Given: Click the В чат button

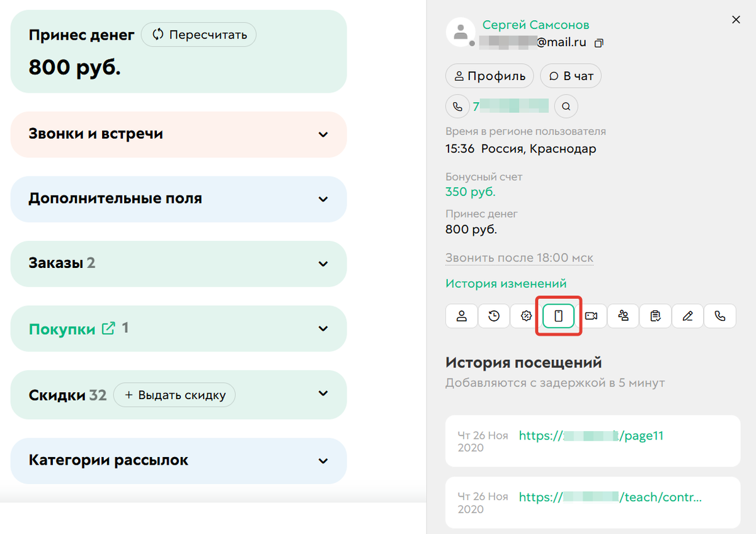Looking at the screenshot, I should [x=570, y=76].
